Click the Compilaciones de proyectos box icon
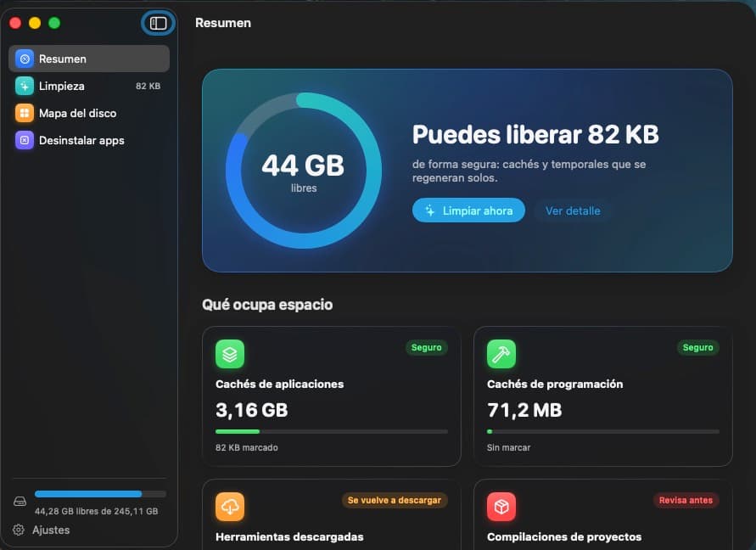The height and width of the screenshot is (550, 756). pos(501,507)
